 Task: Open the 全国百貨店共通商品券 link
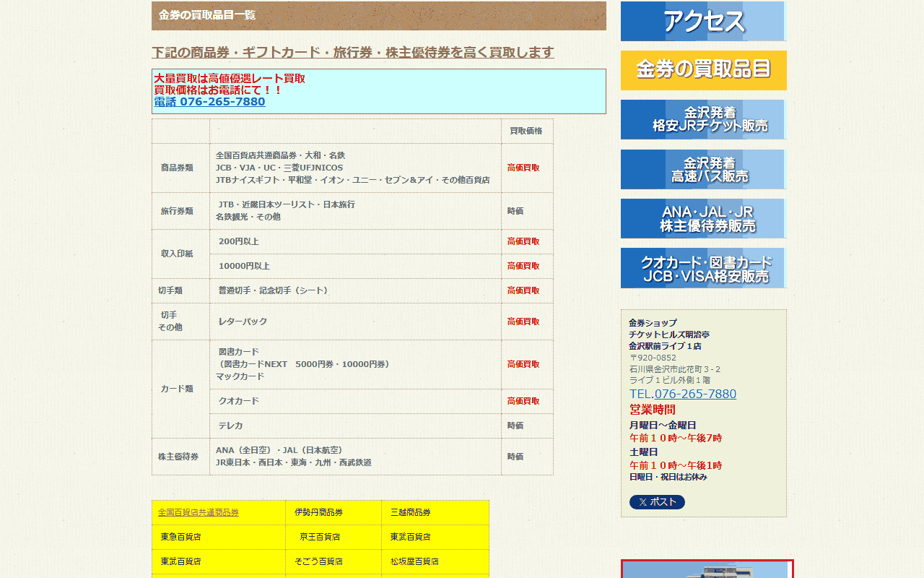click(199, 512)
